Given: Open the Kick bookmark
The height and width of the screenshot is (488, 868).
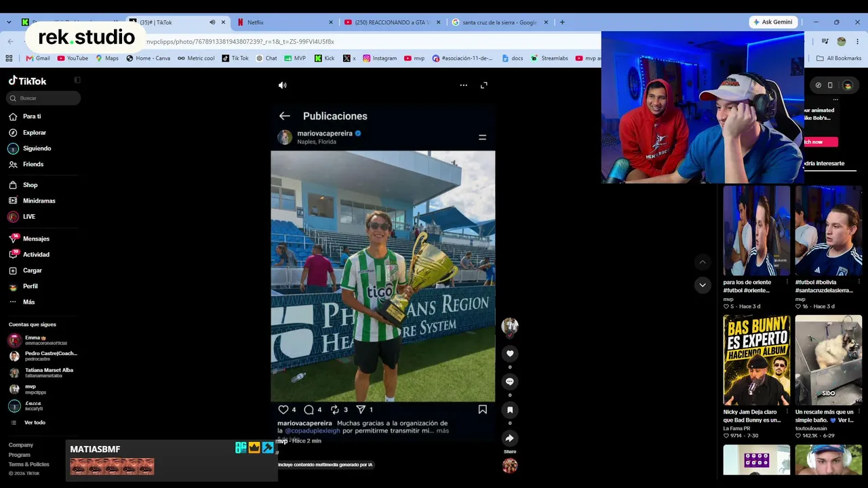Looking at the screenshot, I should point(324,58).
